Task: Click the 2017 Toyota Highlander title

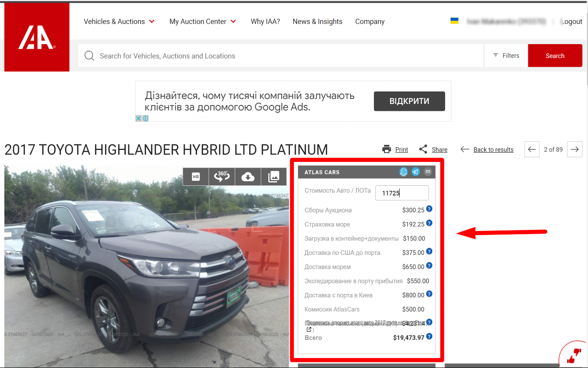Action: pos(166,149)
